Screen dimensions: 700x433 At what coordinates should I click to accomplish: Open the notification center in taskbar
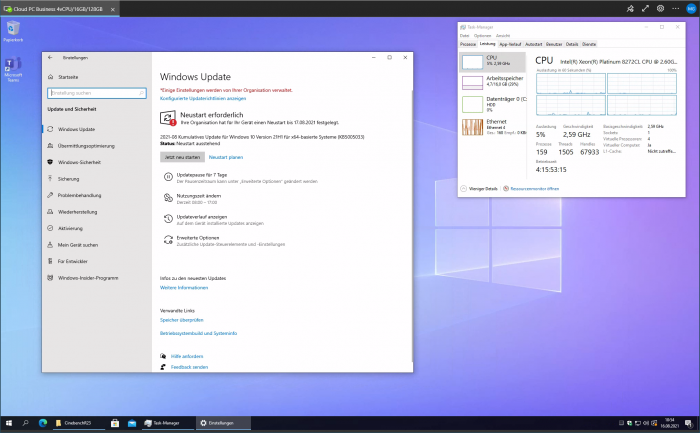point(689,423)
